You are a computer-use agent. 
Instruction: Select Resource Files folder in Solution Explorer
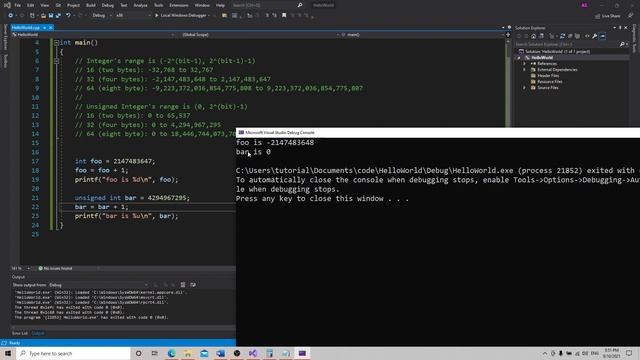coord(549,82)
